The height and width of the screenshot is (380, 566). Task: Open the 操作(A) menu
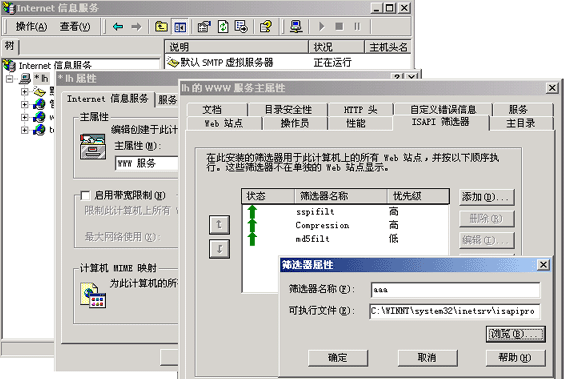(31, 26)
